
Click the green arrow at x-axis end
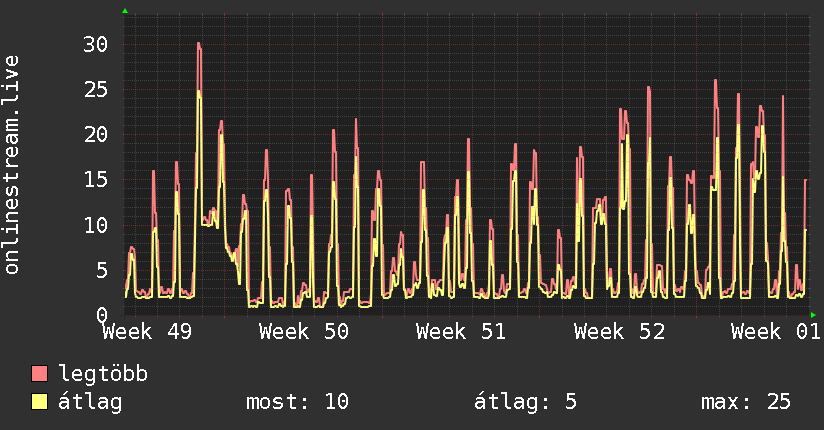(813, 315)
